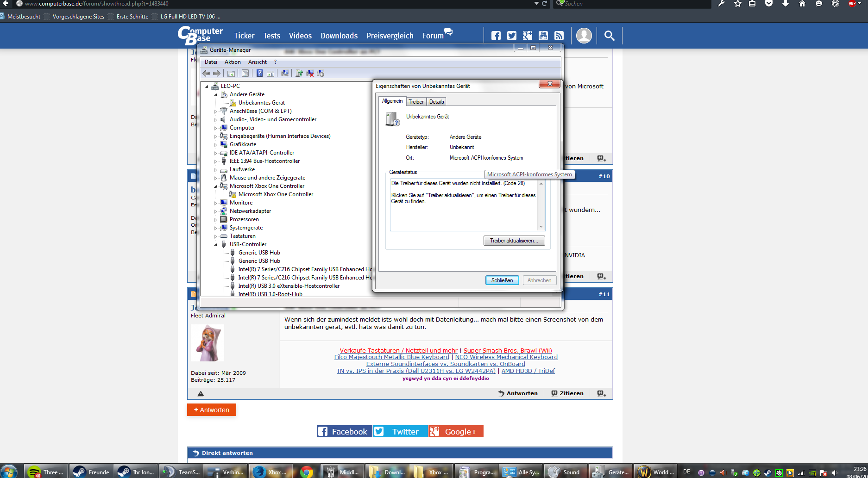This screenshot has height=478, width=868.
Task: Collapse Andere Geräte tree node
Action: pyautogui.click(x=215, y=95)
